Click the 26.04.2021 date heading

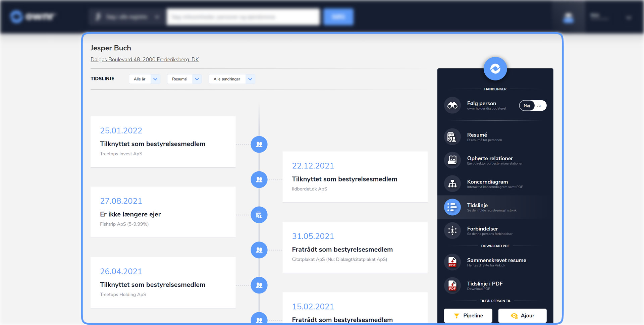pyautogui.click(x=121, y=272)
